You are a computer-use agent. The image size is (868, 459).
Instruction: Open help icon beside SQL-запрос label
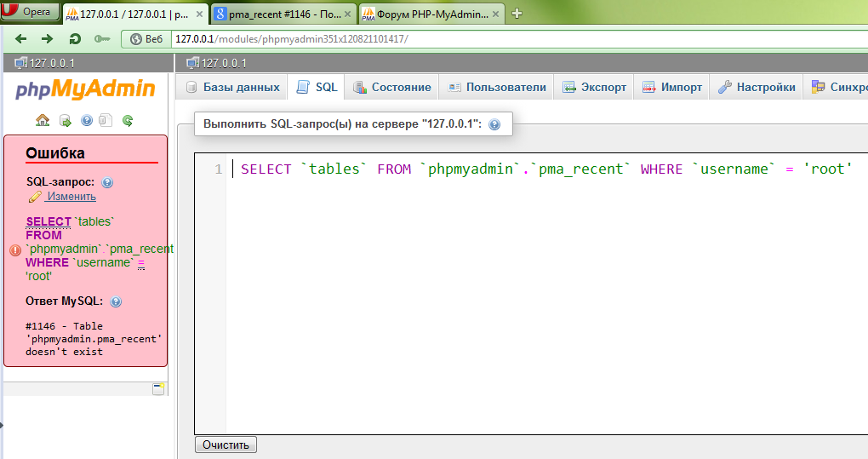pyautogui.click(x=107, y=182)
